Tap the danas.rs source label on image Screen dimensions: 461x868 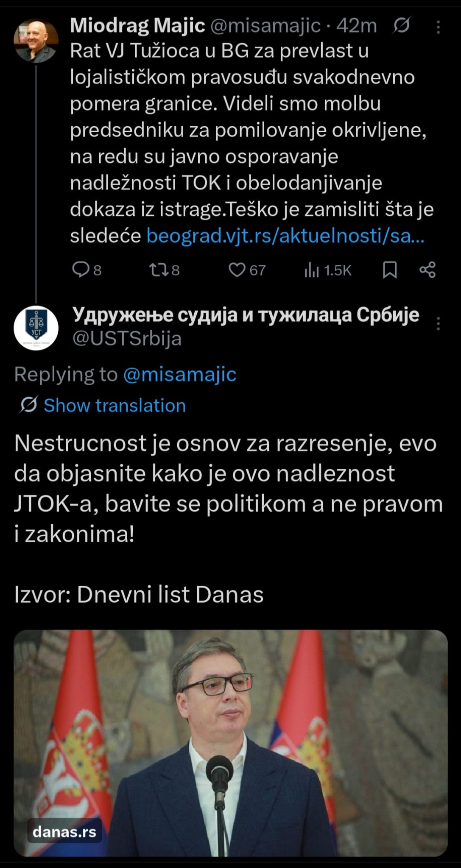point(64,832)
